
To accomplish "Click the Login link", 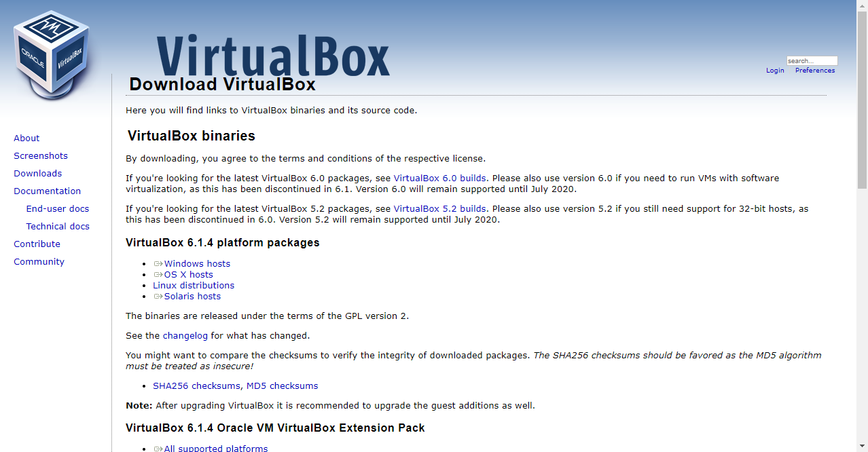I will tap(775, 71).
